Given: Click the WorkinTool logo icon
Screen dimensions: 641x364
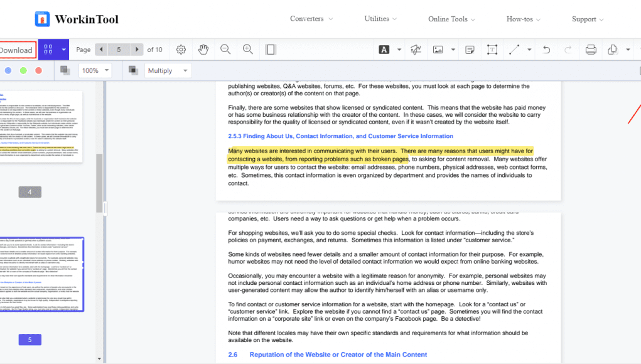Looking at the screenshot, I should [x=43, y=19].
